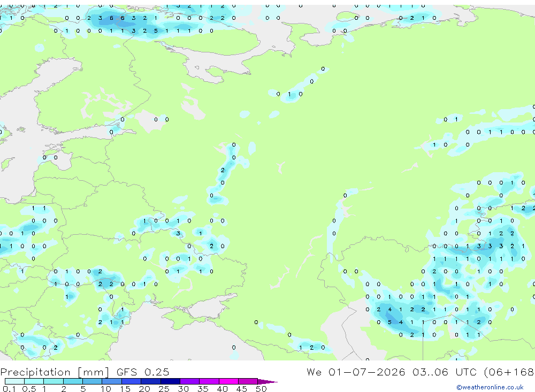This screenshot has width=535, height=392.
Task: Click the legend label '0.5'
Action: click(29, 389)
